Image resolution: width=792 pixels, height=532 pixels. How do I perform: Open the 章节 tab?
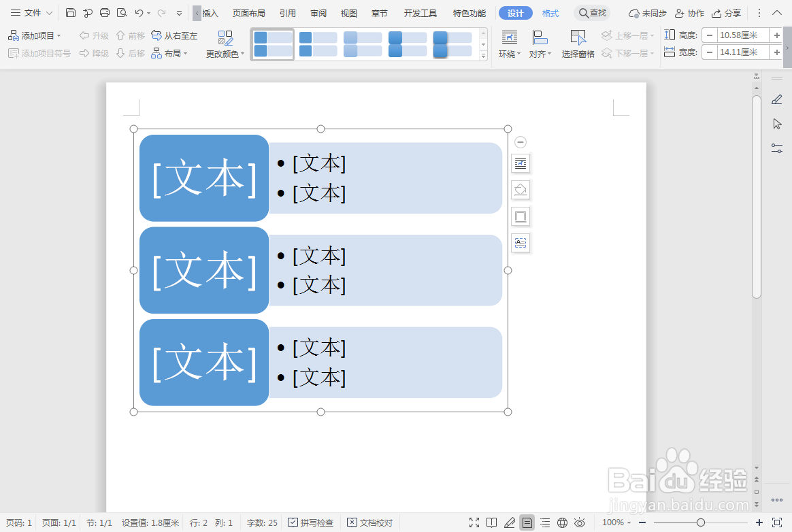click(380, 13)
